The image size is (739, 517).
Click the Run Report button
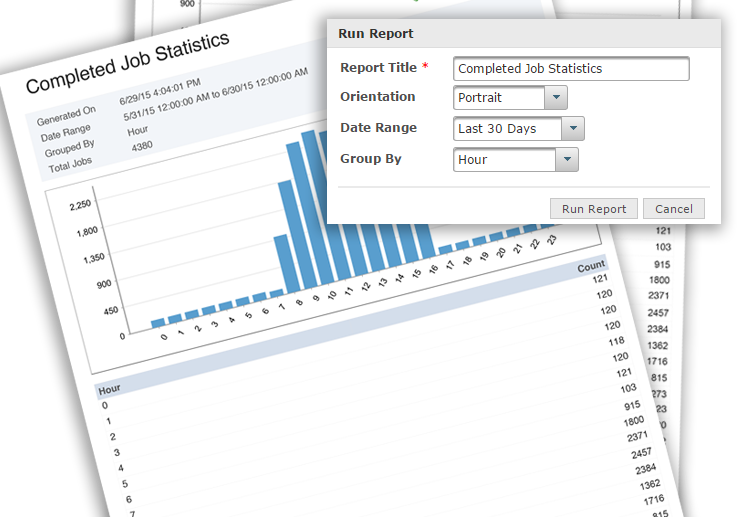593,208
